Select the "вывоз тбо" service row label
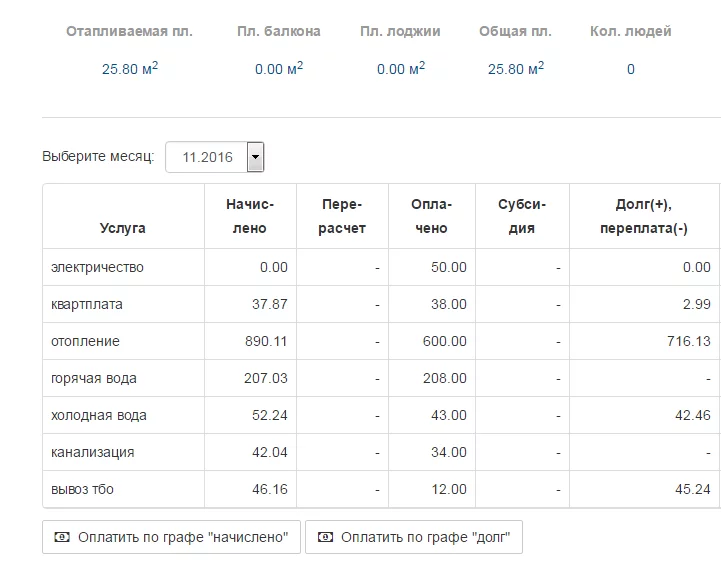This screenshot has width=721, height=565. point(84,489)
